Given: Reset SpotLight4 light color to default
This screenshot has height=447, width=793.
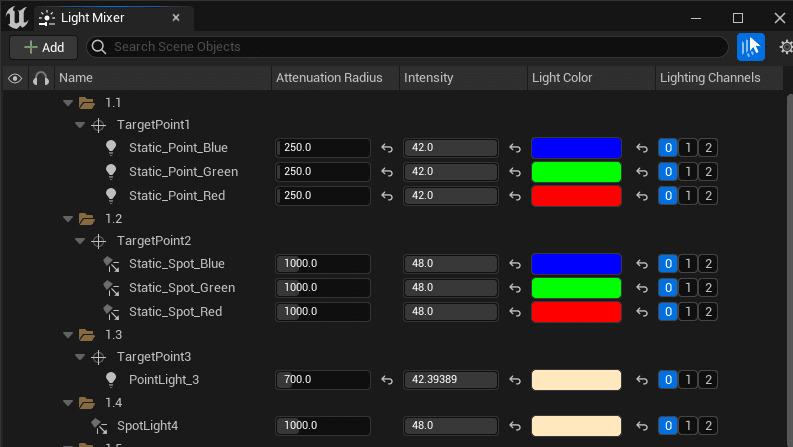Looking at the screenshot, I should tap(642, 426).
